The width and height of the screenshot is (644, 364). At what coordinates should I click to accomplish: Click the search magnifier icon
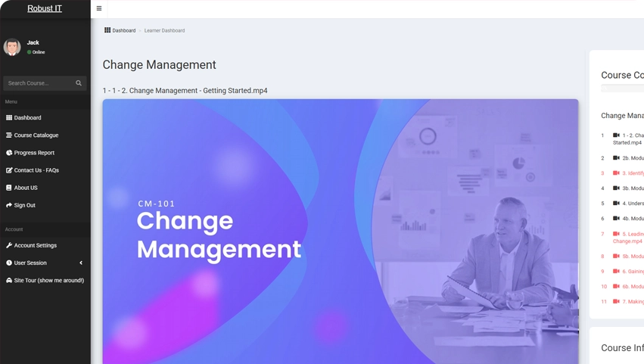[x=79, y=83]
